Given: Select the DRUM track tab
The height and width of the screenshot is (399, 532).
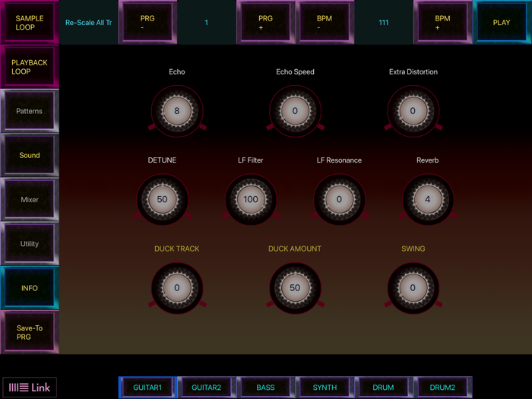Looking at the screenshot, I should click(384, 387).
